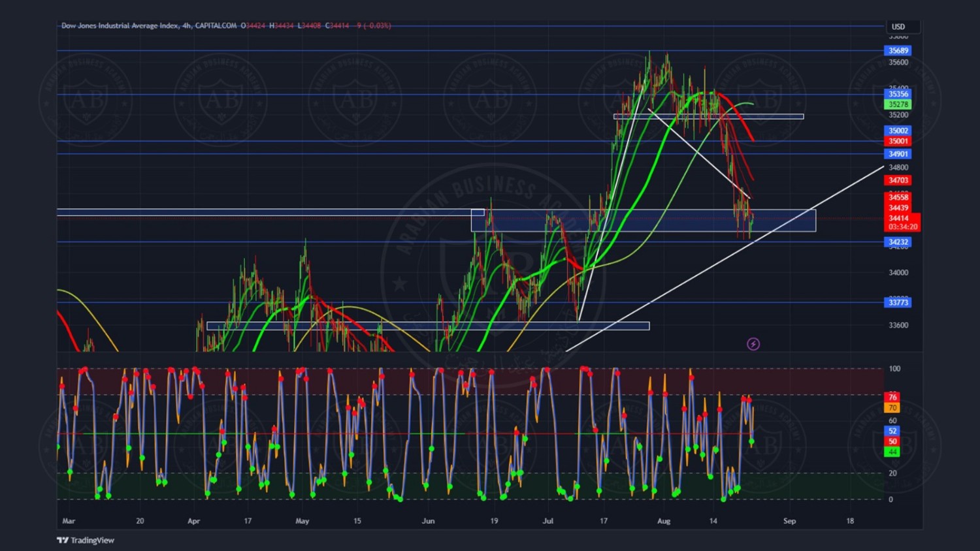Click the Dow Jones Industrial Average Index title
This screenshot has height=551, width=980.
tap(120, 25)
